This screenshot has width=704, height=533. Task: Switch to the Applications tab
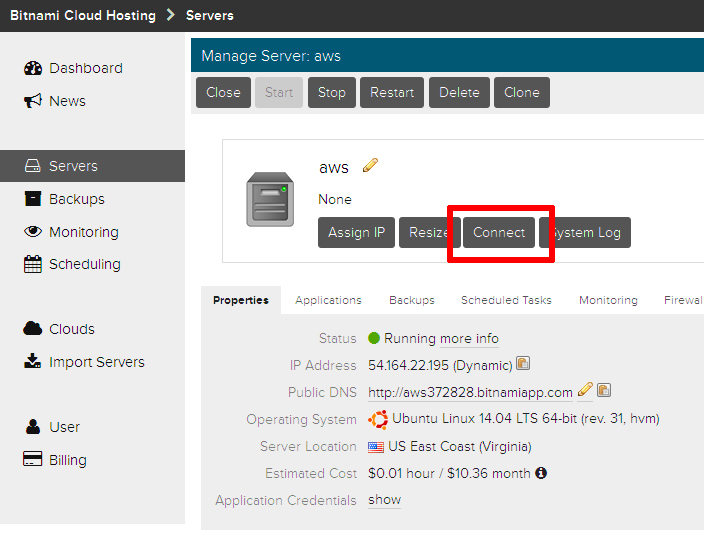point(328,300)
